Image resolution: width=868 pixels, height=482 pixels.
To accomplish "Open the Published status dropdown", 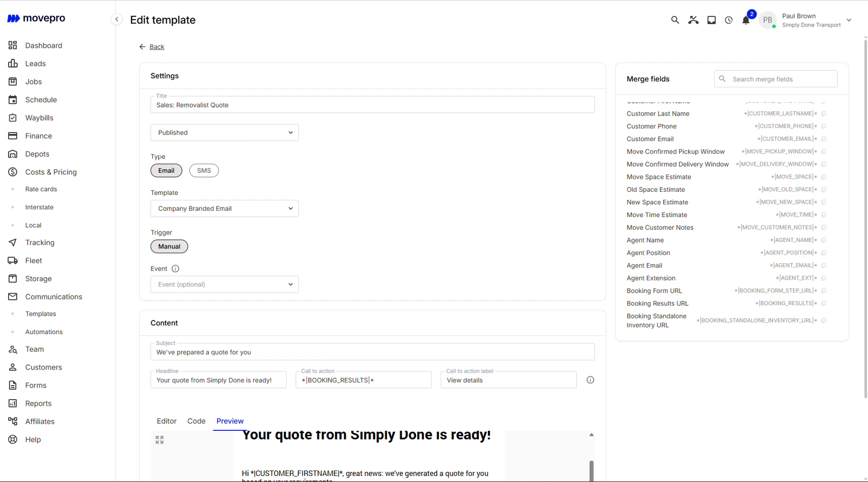I will point(225,133).
